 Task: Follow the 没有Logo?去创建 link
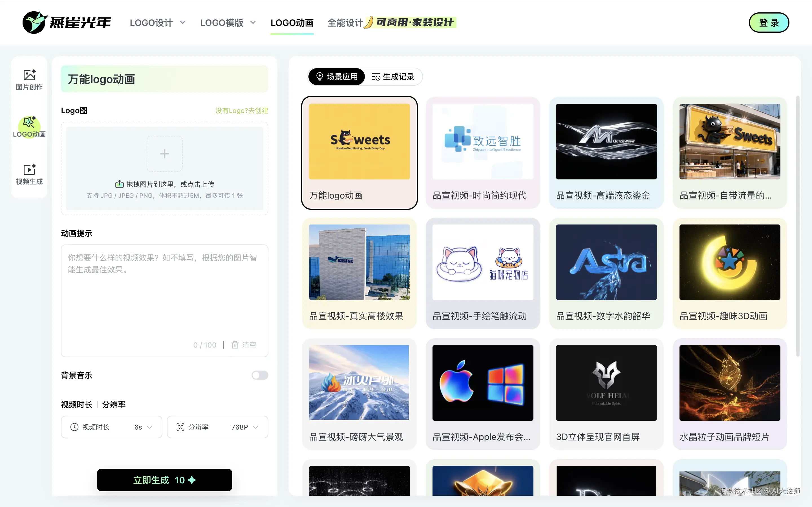242,111
